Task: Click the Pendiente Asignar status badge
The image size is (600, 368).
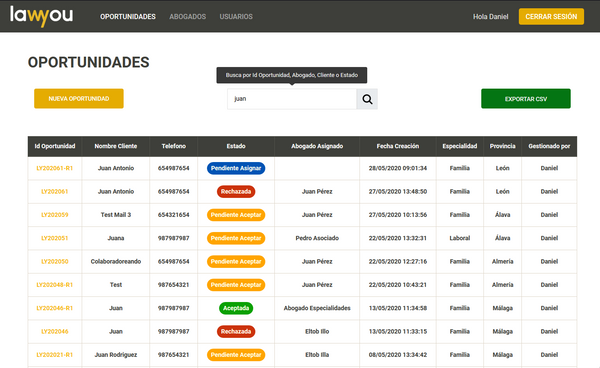Action: (x=236, y=168)
